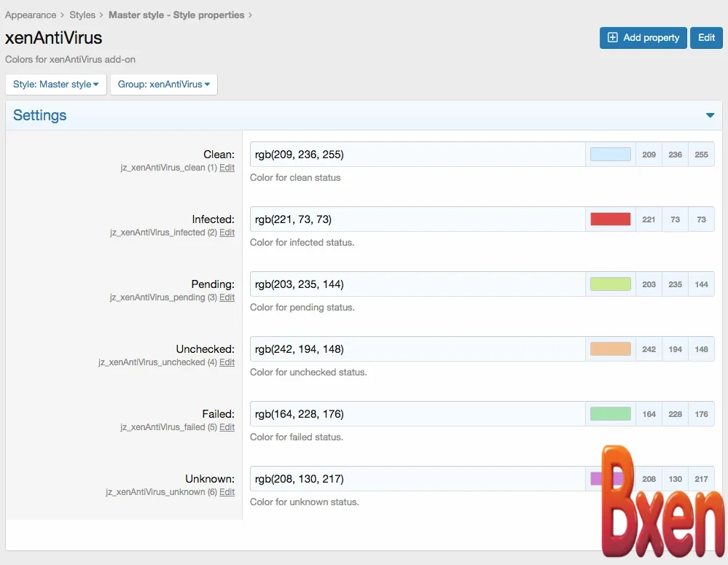Click into the Unknown rgb value field

point(417,479)
